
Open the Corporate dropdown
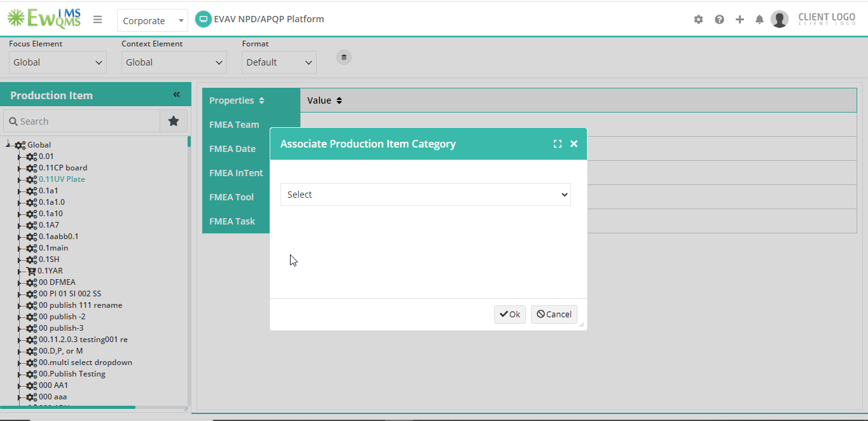[153, 20]
